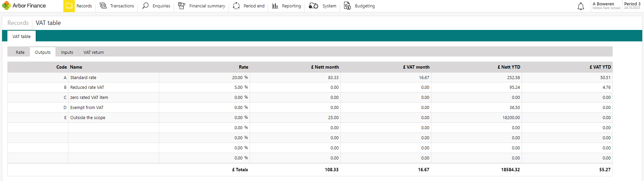Screen dimensions: 644x181
Task: Select the Reduced rate VAT row name
Action: pyautogui.click(x=87, y=87)
